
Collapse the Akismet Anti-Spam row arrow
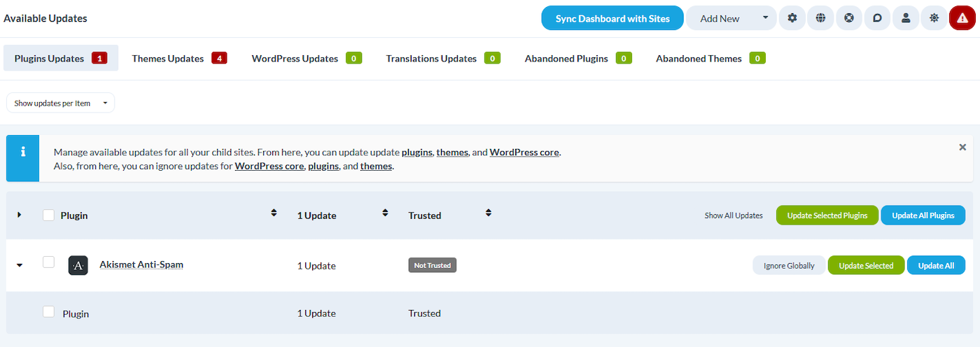click(20, 265)
